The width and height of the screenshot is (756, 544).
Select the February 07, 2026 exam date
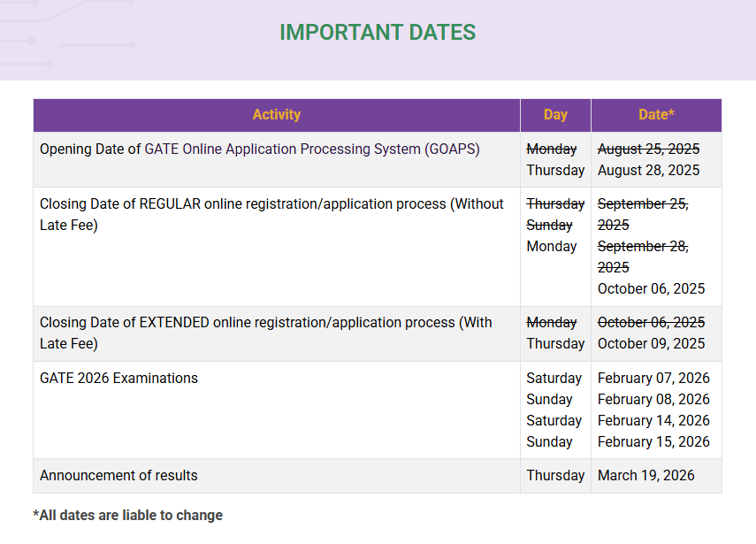(653, 379)
